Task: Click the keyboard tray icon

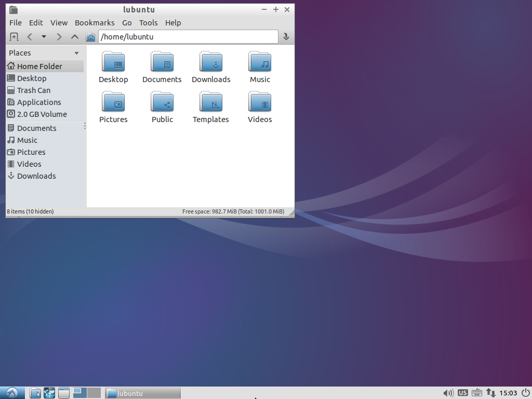Action: (x=477, y=393)
